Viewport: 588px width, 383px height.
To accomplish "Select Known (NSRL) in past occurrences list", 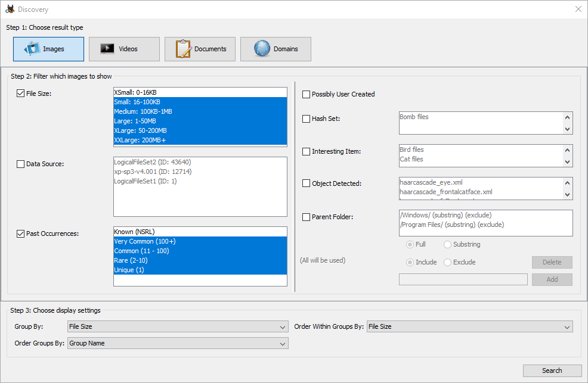I will coord(200,232).
